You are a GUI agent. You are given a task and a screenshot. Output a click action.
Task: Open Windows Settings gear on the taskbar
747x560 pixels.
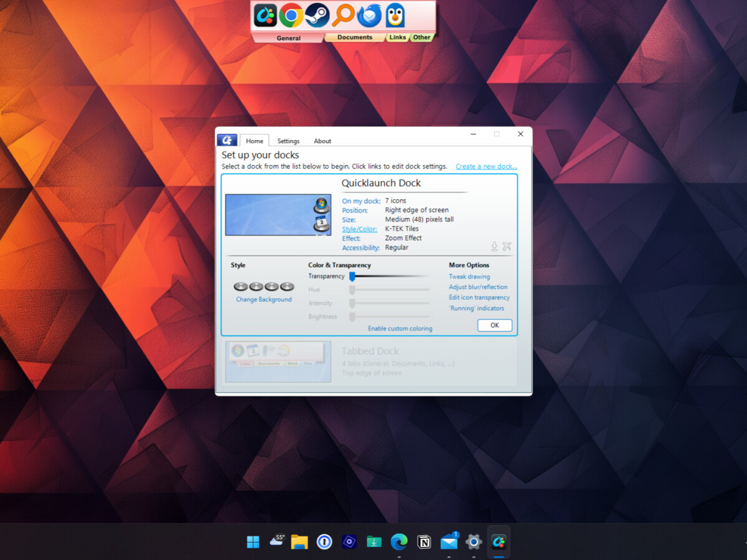pos(474,542)
